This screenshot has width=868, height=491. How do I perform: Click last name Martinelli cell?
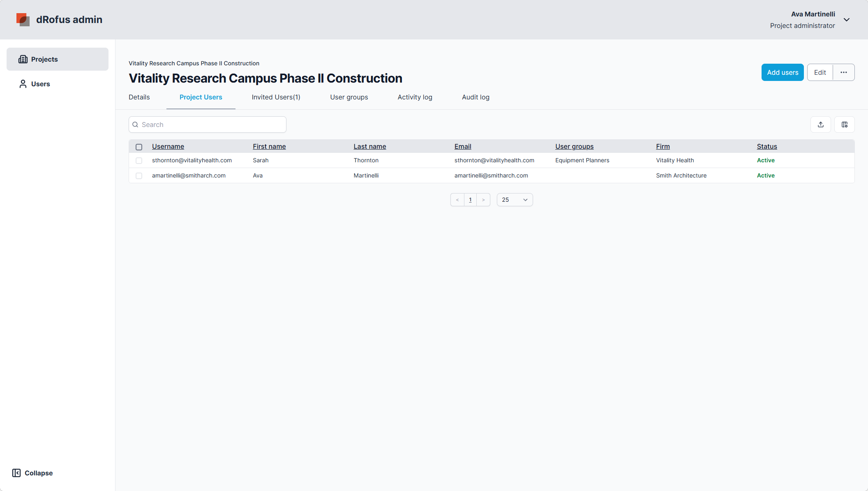point(366,175)
